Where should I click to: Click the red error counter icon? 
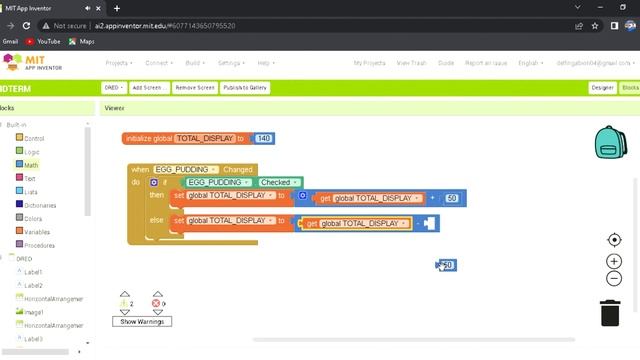point(156,303)
